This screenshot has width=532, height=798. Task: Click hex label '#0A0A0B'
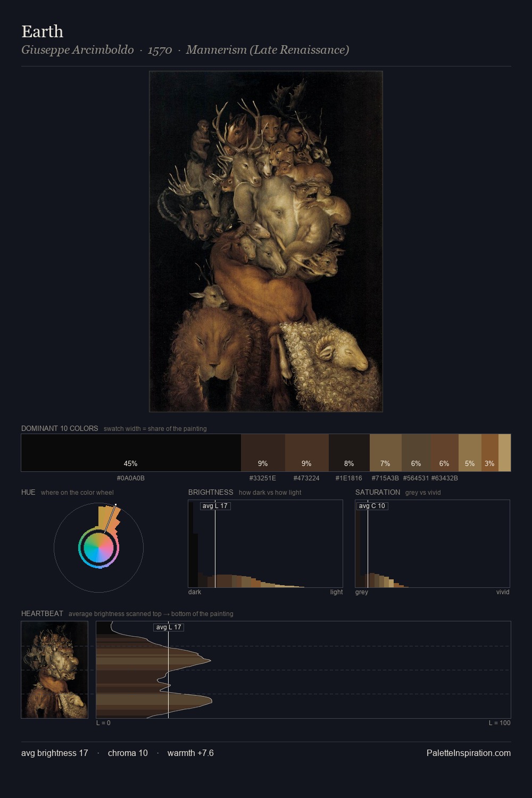(131, 478)
